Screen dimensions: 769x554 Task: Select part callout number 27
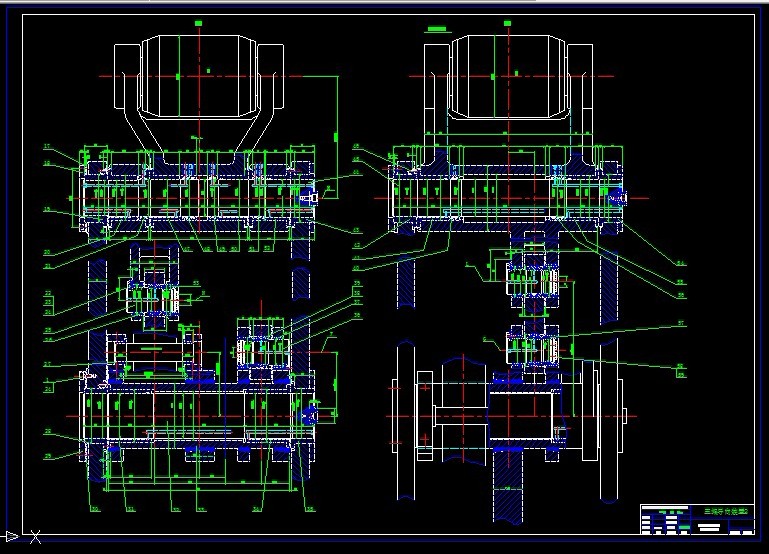(x=48, y=364)
